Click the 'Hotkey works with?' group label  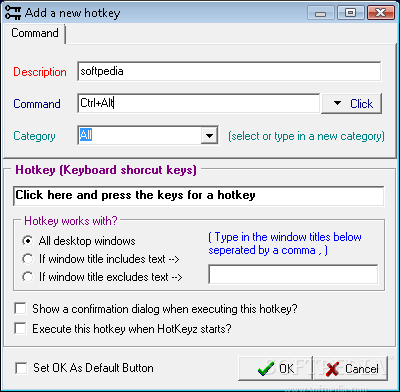pyautogui.click(x=71, y=221)
